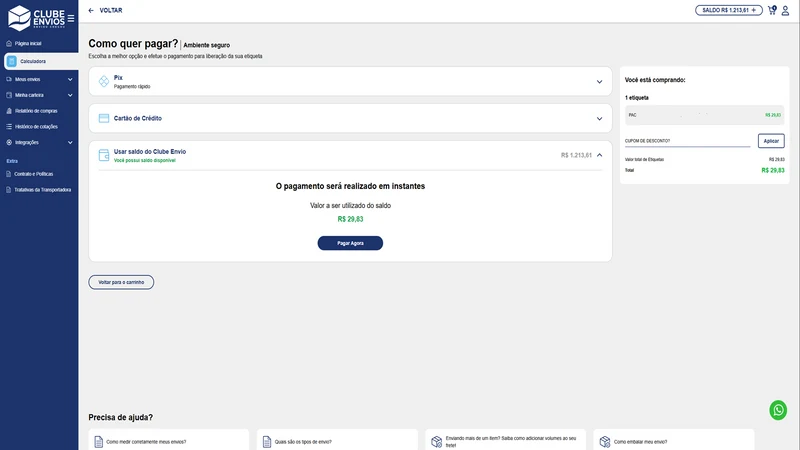Click the green R$ 29,83 saldo amount
The image size is (800, 450).
click(x=351, y=219)
